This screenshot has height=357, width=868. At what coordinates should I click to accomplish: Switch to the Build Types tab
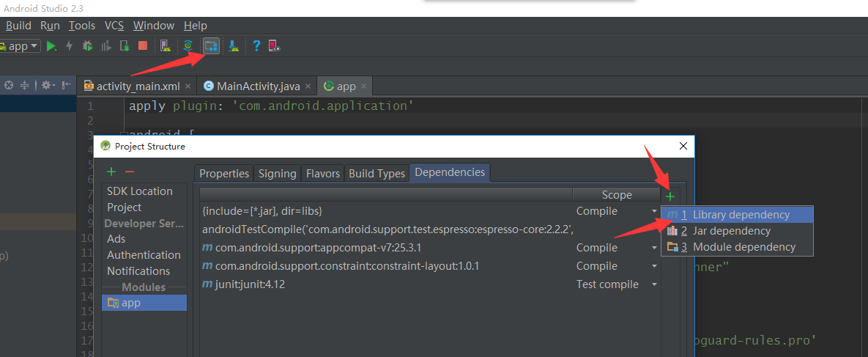click(377, 174)
